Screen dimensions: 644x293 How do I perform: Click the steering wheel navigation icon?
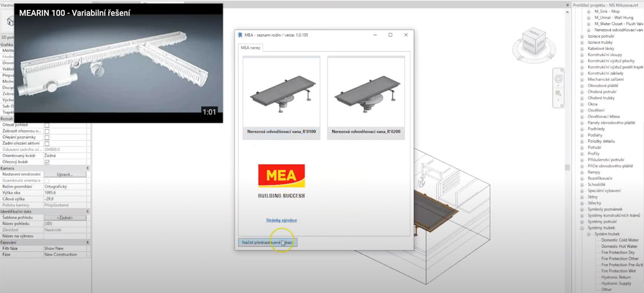pos(558,79)
